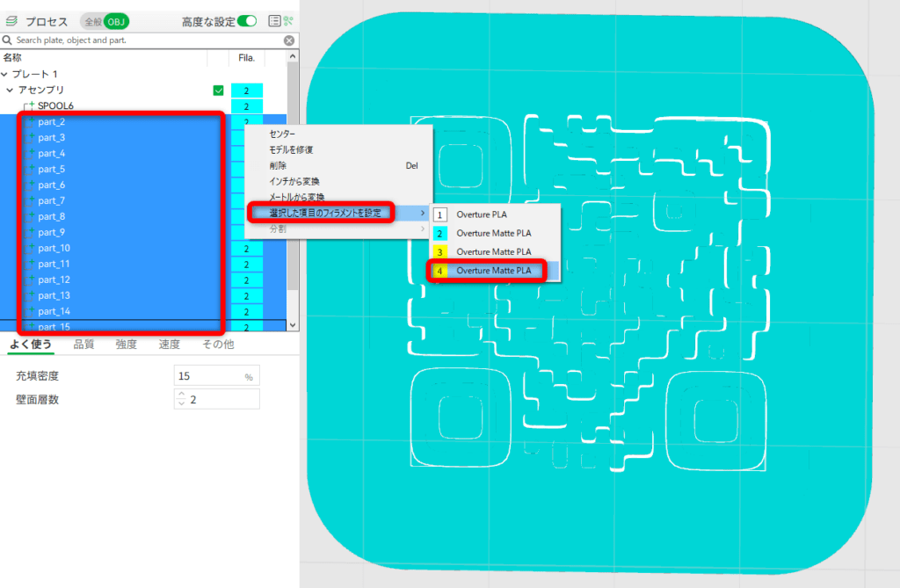
Task: Choose filament 3 Overture Matte PLA
Action: tap(495, 251)
